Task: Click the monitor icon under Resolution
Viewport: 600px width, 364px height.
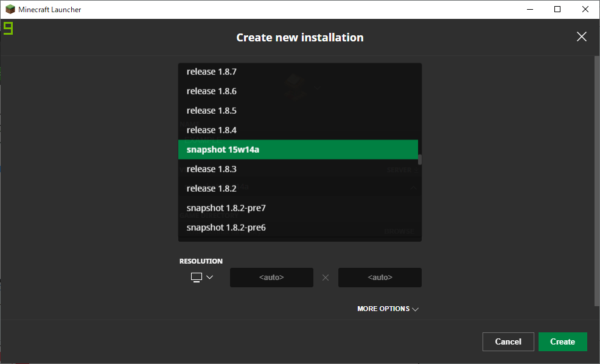Action: click(197, 278)
